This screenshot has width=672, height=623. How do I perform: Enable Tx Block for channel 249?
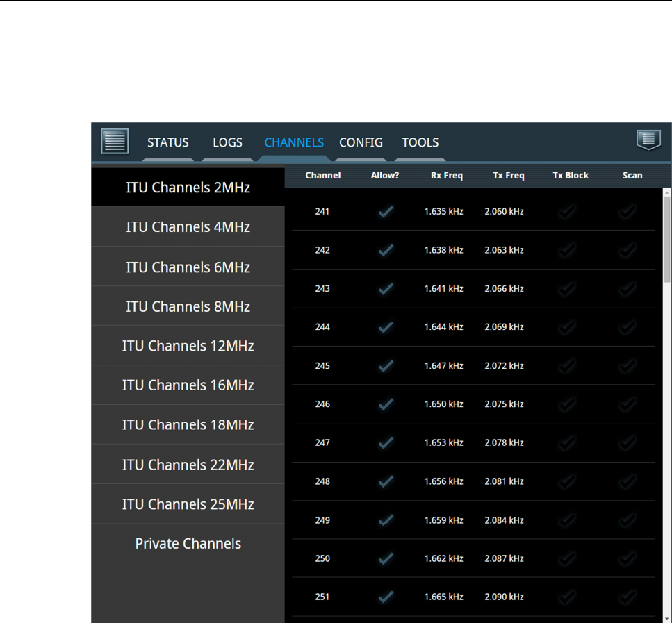[568, 520]
